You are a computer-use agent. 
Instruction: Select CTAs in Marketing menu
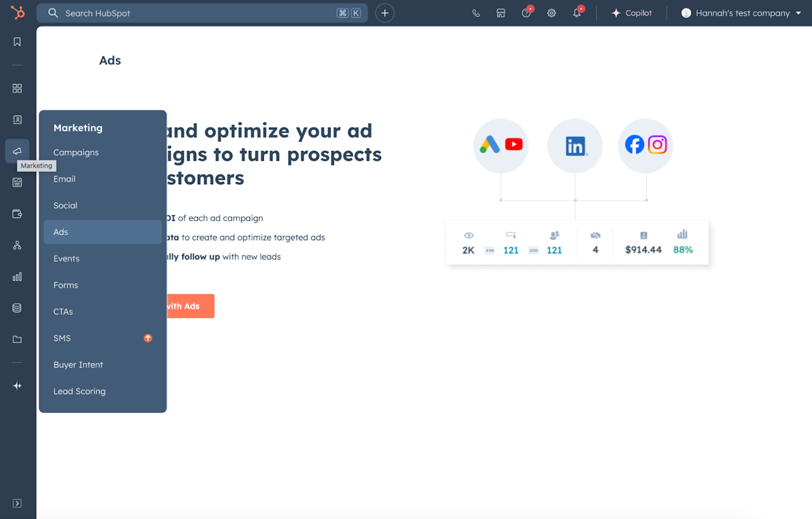[x=103, y=312]
